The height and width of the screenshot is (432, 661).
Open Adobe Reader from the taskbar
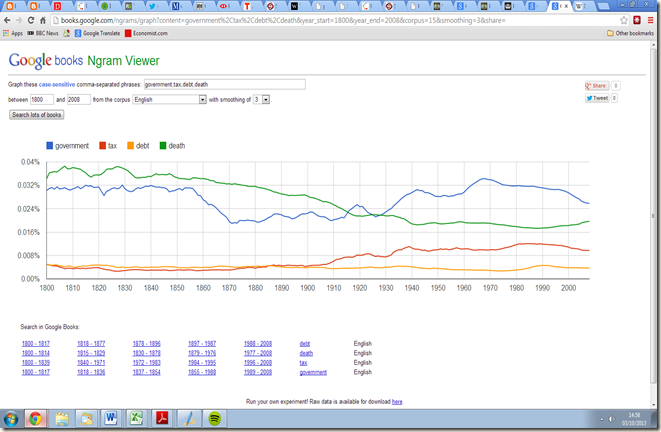[162, 419]
